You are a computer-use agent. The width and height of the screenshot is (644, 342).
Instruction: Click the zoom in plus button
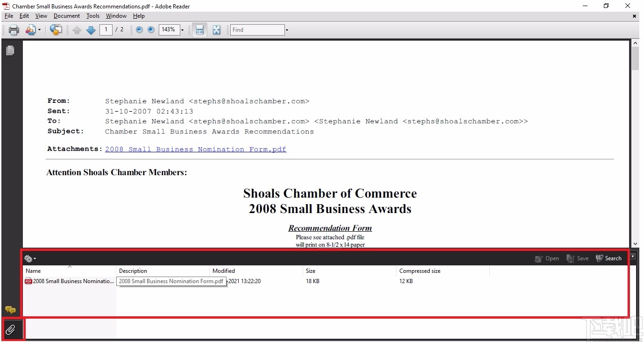click(x=151, y=29)
